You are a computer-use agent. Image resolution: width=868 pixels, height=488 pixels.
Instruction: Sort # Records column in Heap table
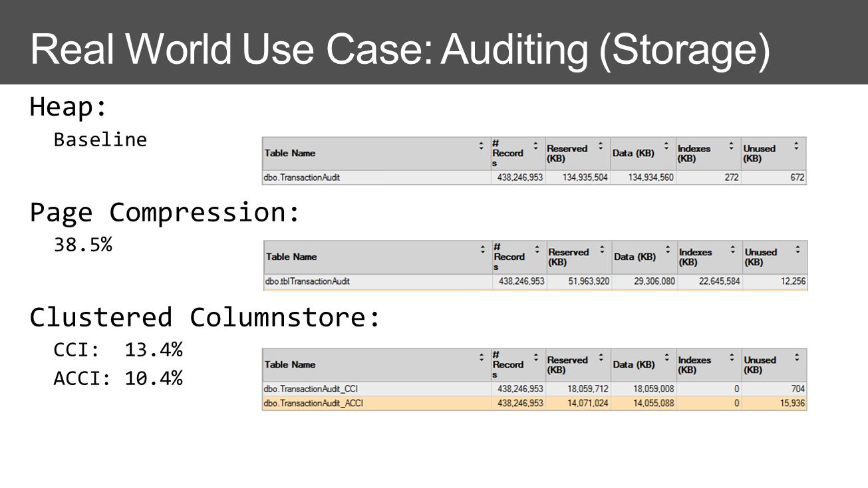[537, 146]
